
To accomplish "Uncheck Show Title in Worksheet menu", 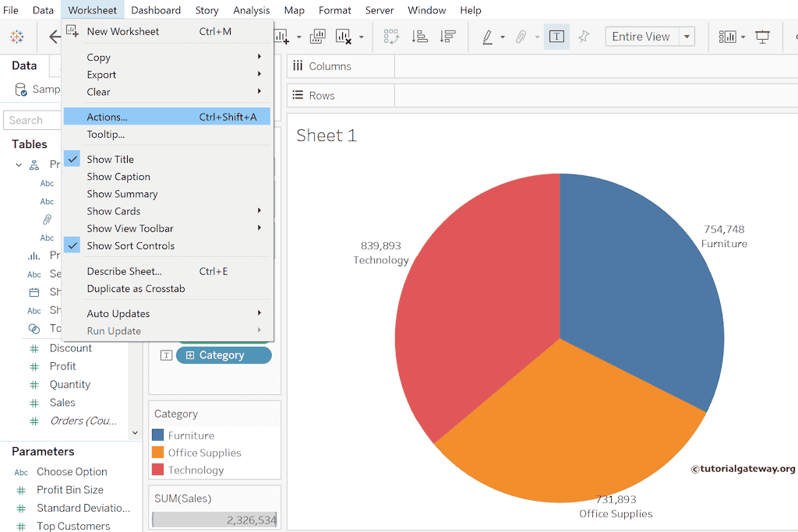I will click(x=110, y=159).
